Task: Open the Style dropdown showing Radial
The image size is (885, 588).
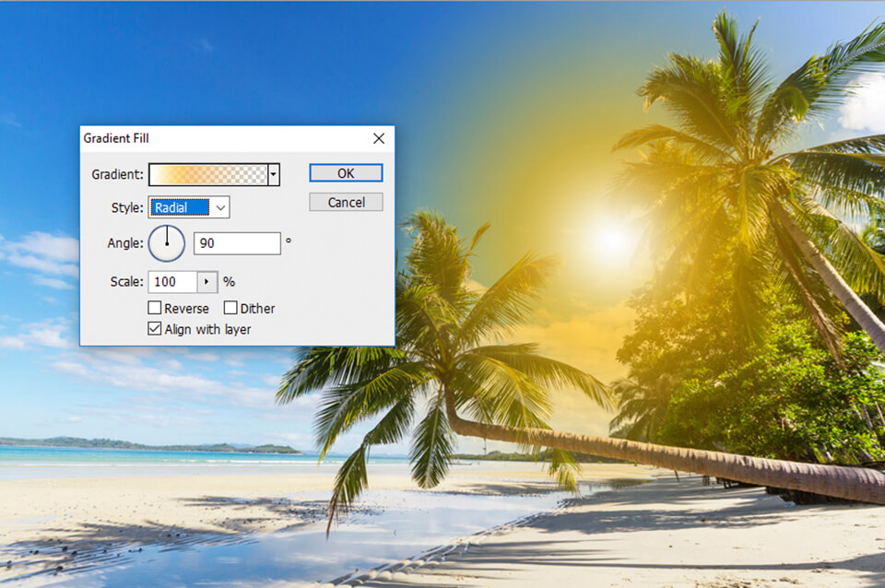Action: click(189, 207)
